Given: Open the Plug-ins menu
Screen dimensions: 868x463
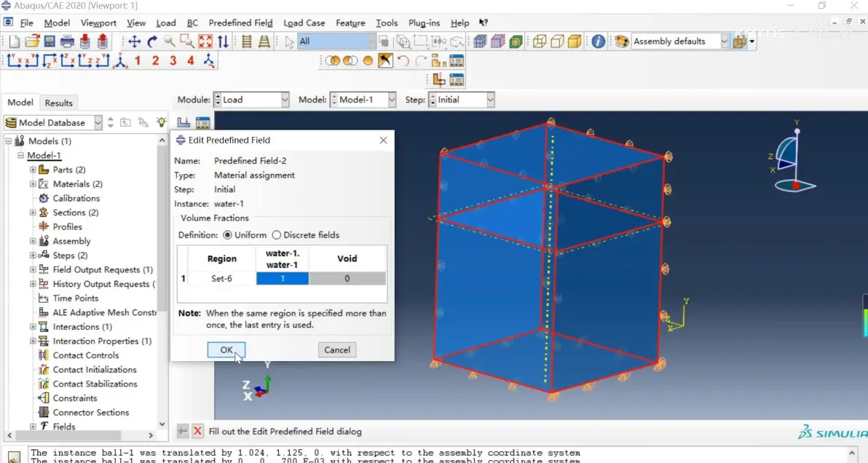Looking at the screenshot, I should point(424,23).
